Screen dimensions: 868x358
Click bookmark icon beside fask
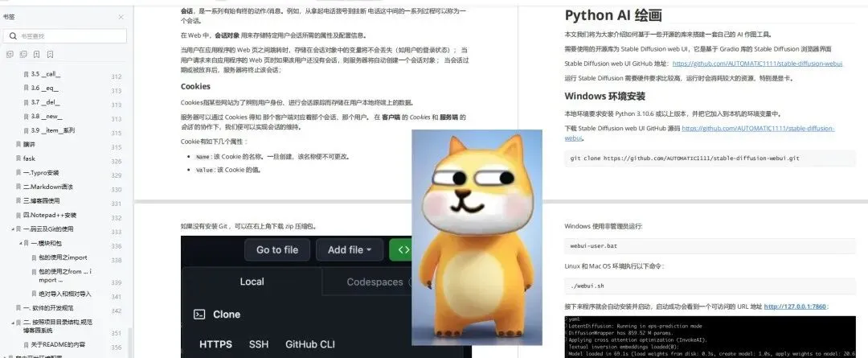click(x=18, y=158)
